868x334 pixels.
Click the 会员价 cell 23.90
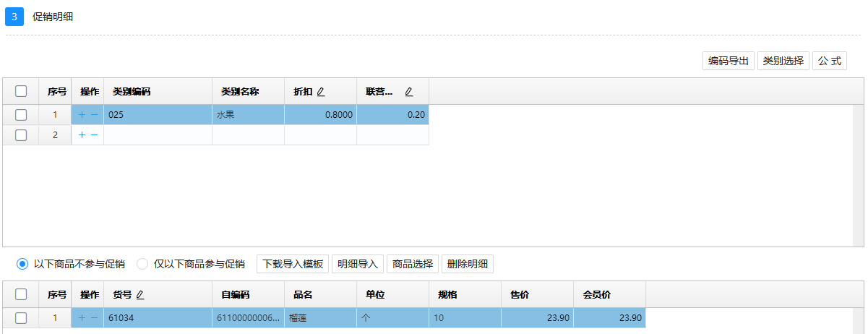(610, 317)
